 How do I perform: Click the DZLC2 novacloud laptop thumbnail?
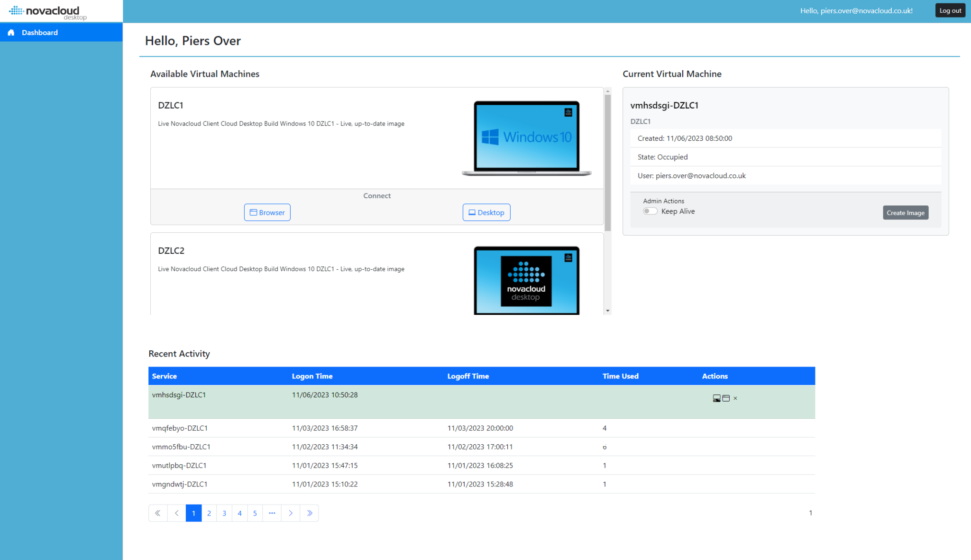526,281
